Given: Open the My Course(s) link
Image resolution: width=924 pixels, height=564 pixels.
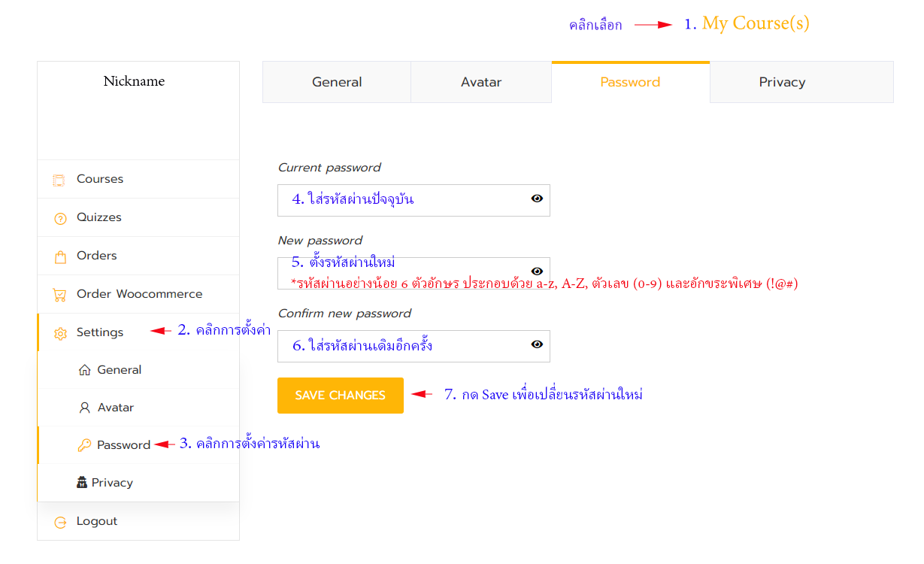Looking at the screenshot, I should 756,23.
